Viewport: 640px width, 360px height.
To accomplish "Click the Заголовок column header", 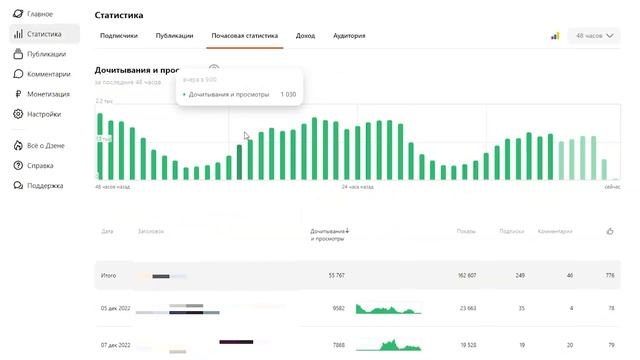I will pos(151,231).
